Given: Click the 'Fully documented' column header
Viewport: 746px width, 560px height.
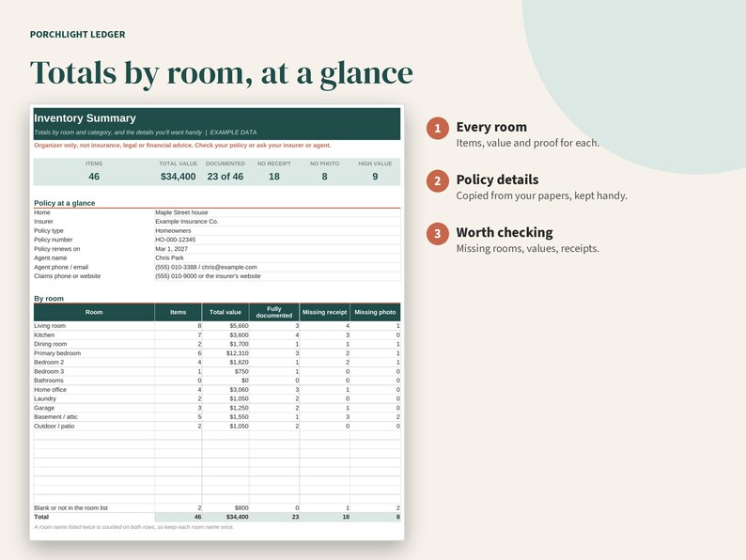Looking at the screenshot, I should (x=274, y=313).
